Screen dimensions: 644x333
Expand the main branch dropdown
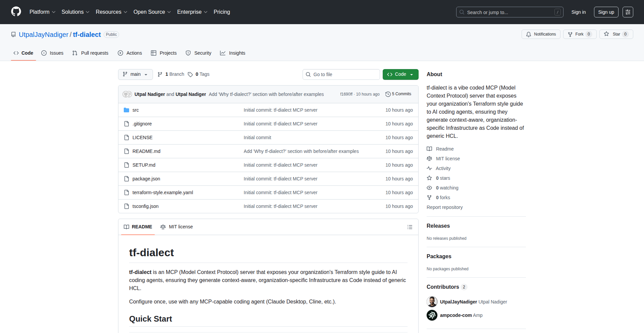coord(135,74)
